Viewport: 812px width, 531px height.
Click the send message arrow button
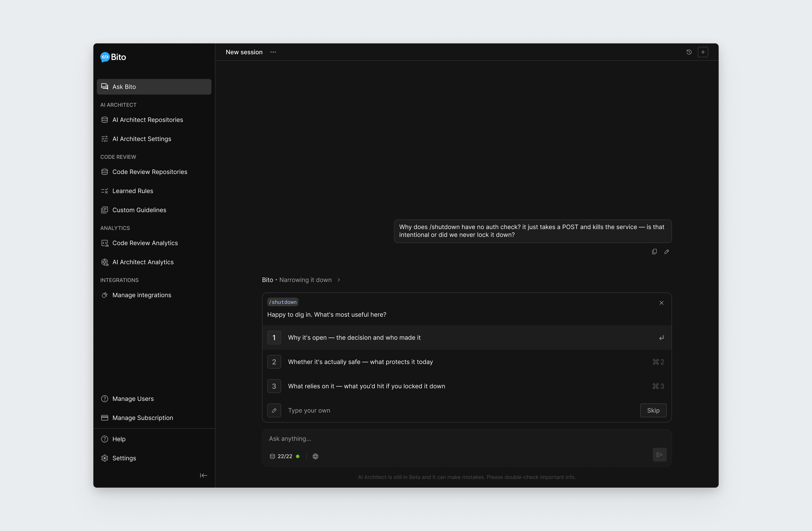pyautogui.click(x=660, y=455)
